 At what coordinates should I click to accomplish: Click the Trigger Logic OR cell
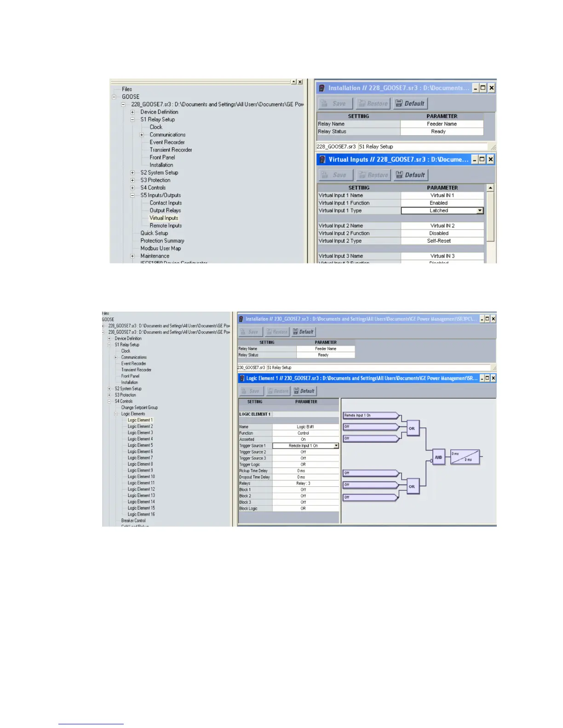(305, 465)
